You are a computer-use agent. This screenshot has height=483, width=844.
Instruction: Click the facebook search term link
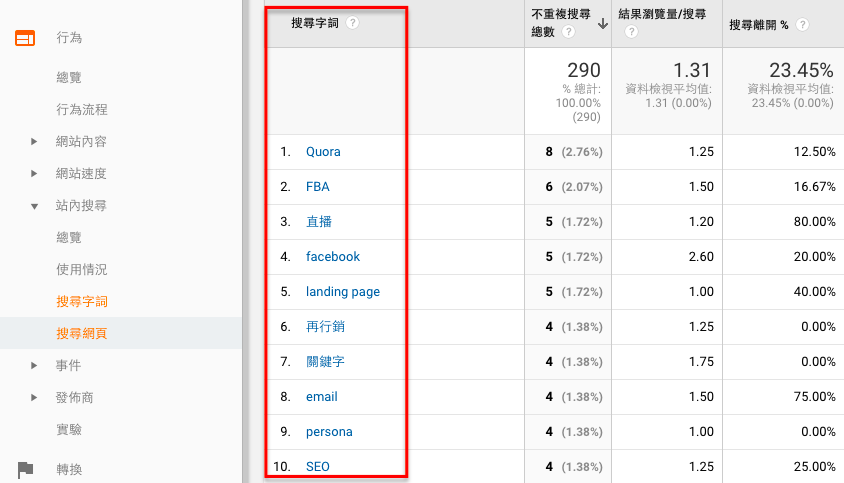[x=332, y=257]
